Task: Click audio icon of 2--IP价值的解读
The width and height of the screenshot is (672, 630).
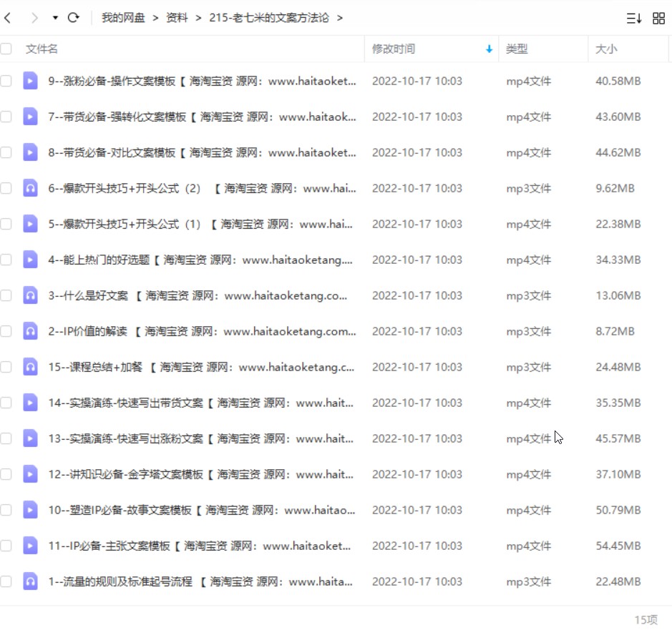Action: 31,331
